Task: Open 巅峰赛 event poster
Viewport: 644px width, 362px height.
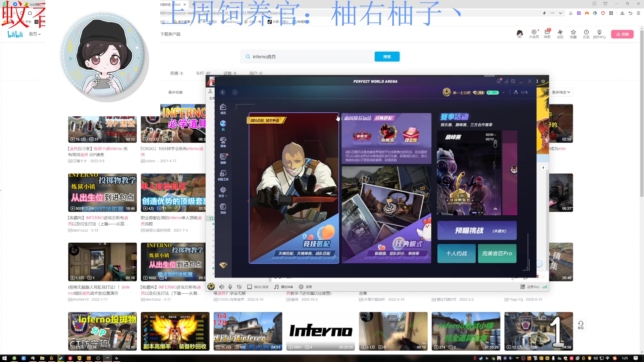Action: (470, 173)
